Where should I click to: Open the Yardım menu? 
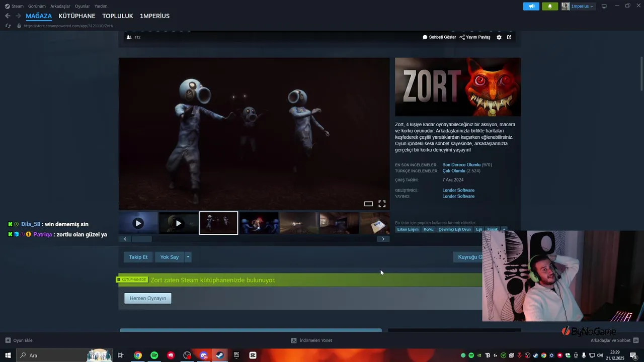pyautogui.click(x=101, y=6)
